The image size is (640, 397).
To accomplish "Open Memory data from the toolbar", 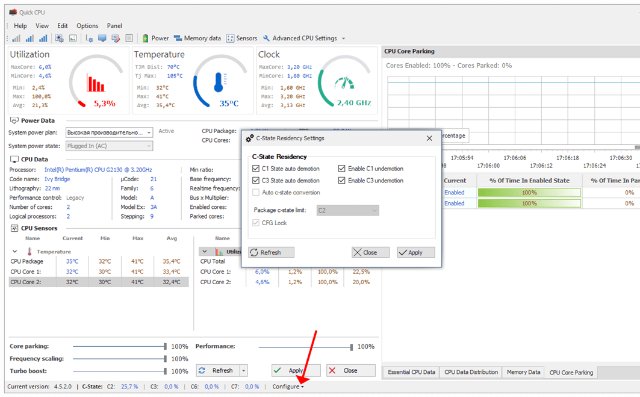I will [x=197, y=38].
